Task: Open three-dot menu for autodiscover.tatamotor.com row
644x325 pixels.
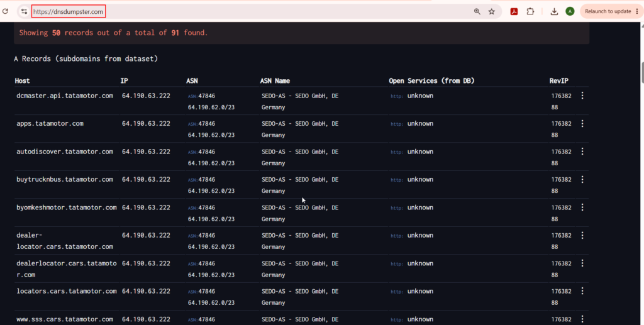Action: (x=582, y=151)
